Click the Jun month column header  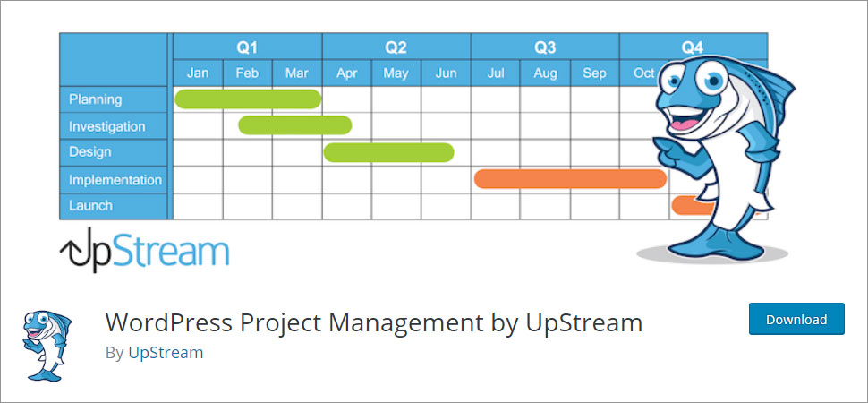pyautogui.click(x=446, y=73)
